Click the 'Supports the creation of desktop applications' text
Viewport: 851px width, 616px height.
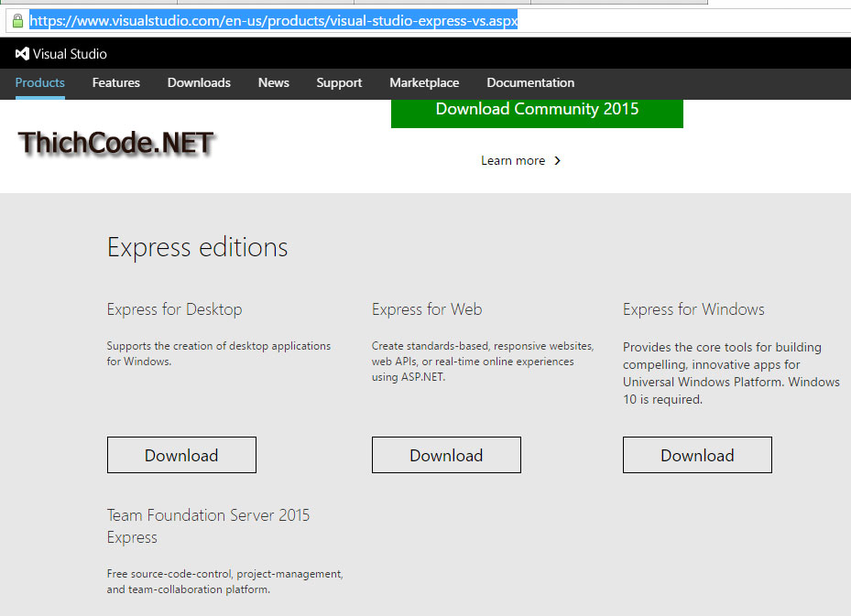(219, 353)
